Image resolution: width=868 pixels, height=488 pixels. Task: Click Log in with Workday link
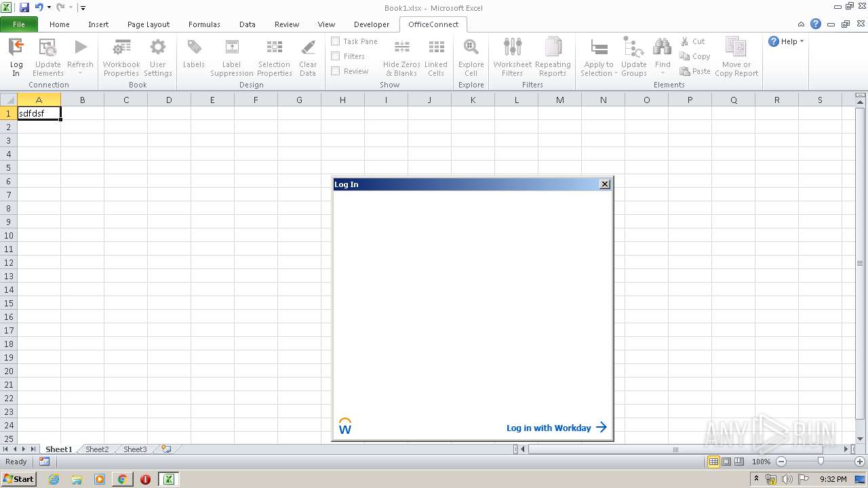(x=556, y=428)
